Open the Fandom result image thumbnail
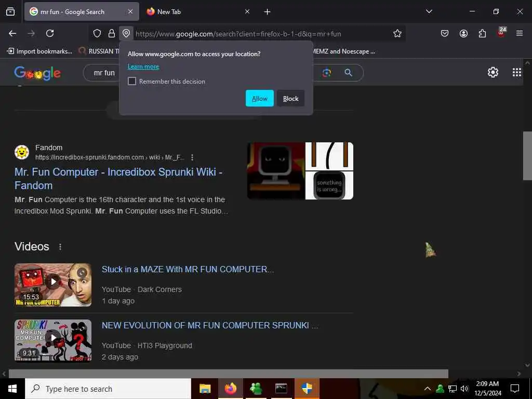Viewport: 532px width, 399px height. [300, 170]
